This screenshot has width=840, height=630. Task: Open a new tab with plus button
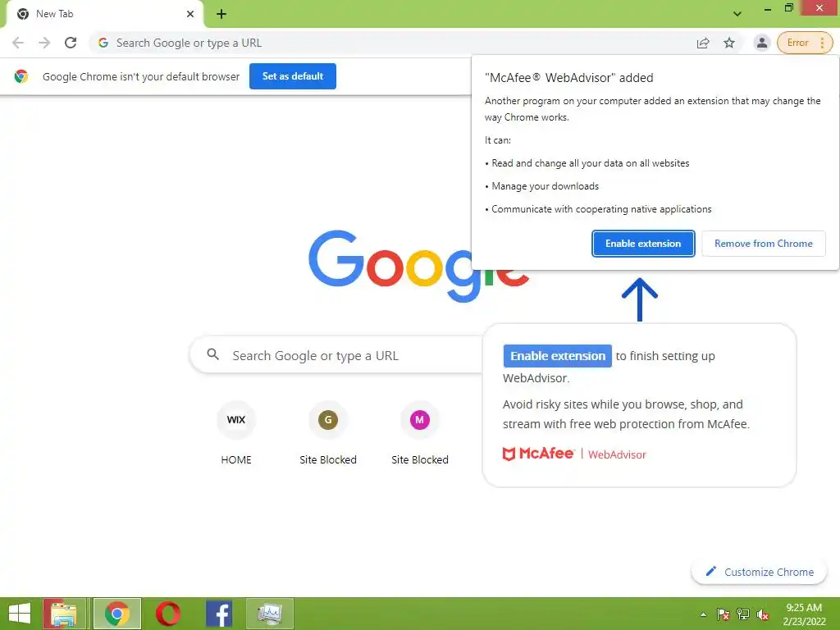coord(221,14)
